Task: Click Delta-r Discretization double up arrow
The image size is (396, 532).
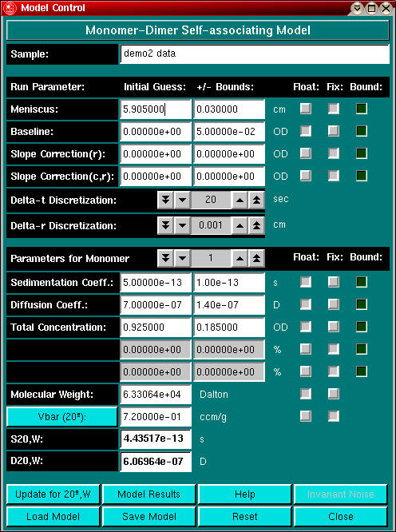Action: point(256,225)
